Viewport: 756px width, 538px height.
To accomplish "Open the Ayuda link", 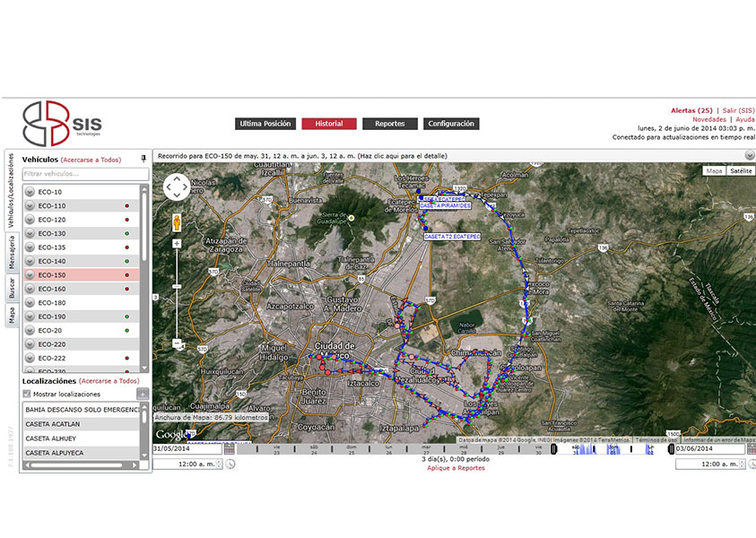I will click(745, 119).
